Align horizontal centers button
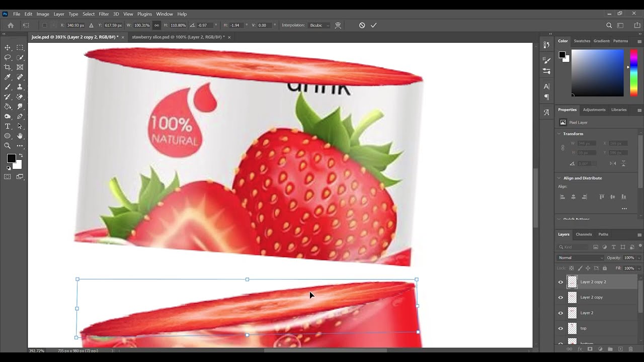This screenshot has width=644, height=362. pyautogui.click(x=573, y=197)
